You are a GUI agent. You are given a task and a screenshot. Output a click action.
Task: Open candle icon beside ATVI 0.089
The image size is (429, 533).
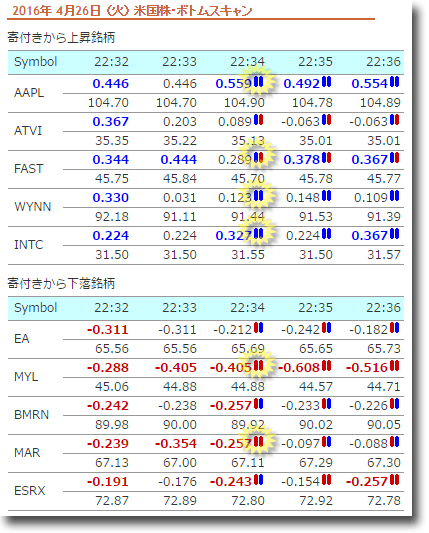coord(258,120)
